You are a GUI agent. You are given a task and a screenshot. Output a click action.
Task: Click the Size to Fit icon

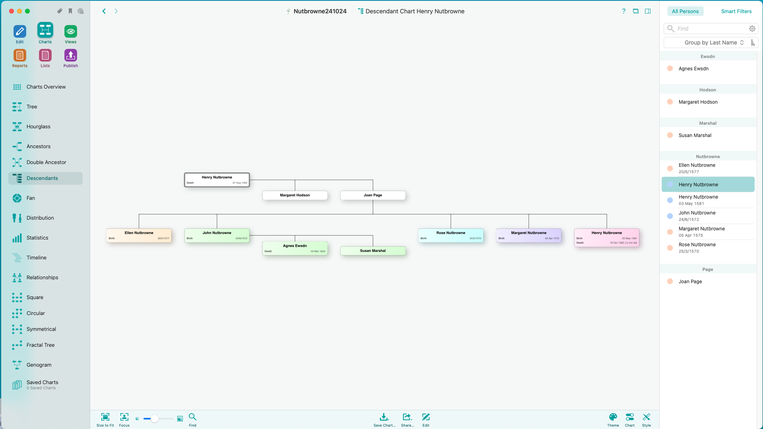point(105,417)
